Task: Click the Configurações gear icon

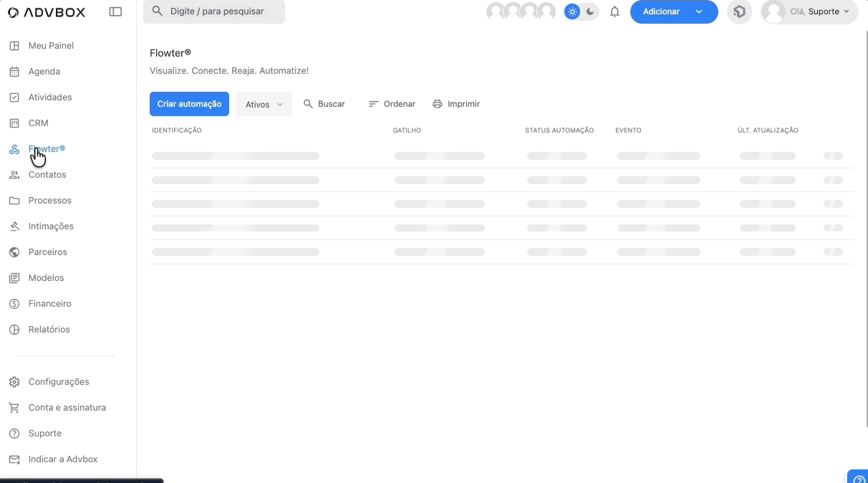Action: click(14, 382)
